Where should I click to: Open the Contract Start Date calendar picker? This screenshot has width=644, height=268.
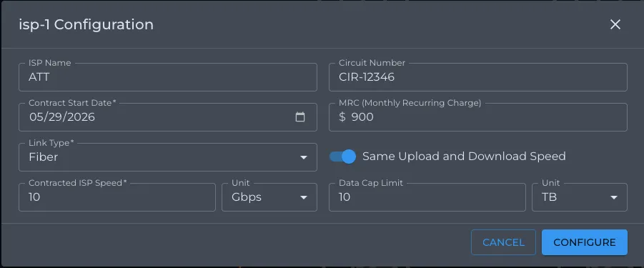point(300,117)
